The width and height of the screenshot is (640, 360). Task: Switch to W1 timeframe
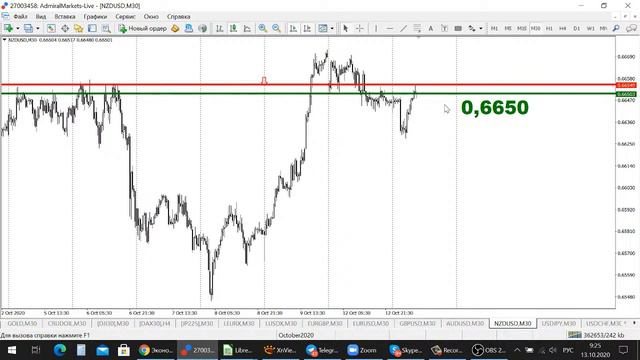[x=590, y=28]
